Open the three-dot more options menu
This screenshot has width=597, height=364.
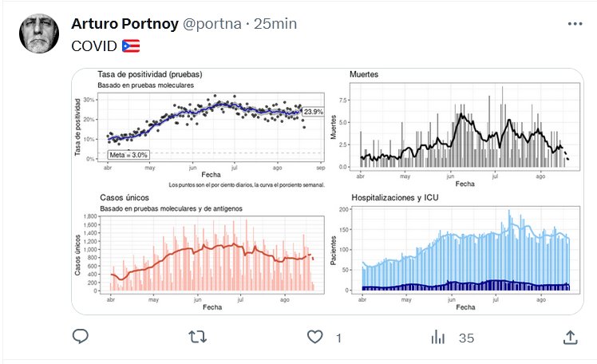point(575,24)
